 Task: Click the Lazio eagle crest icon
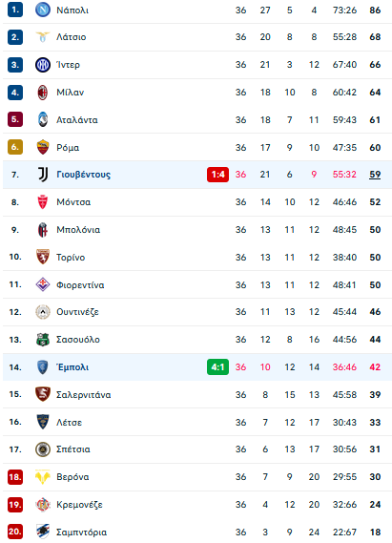point(43,36)
